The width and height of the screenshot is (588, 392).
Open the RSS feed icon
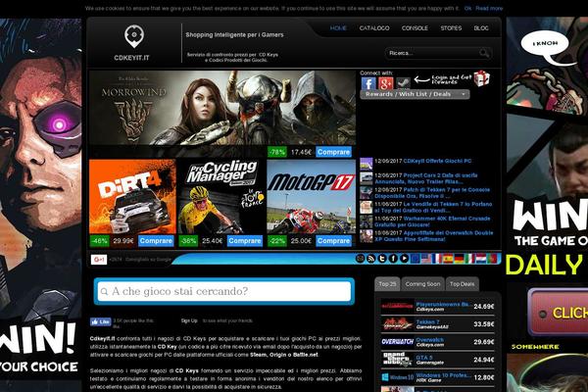[370, 259]
